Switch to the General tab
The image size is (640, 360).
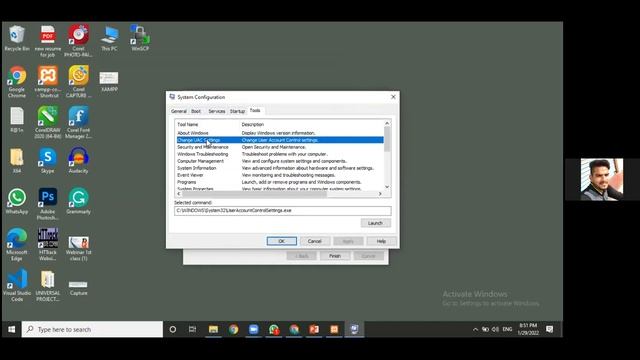tap(178, 111)
